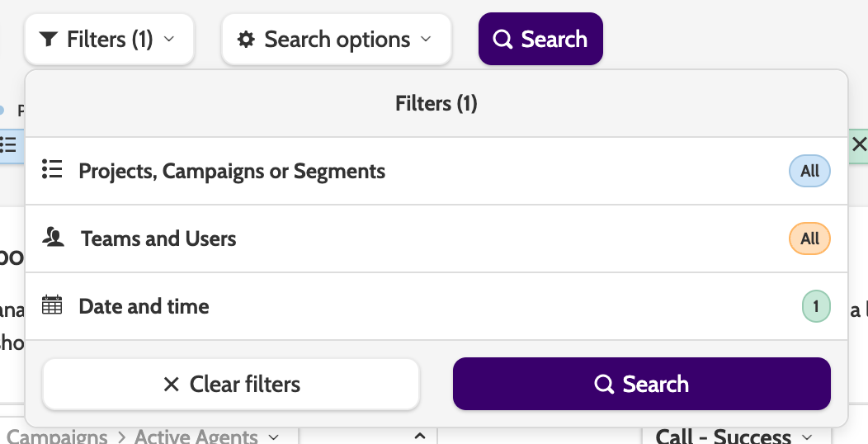The width and height of the screenshot is (868, 444).
Task: Click the X icon in Clear filters
Action: [172, 385]
